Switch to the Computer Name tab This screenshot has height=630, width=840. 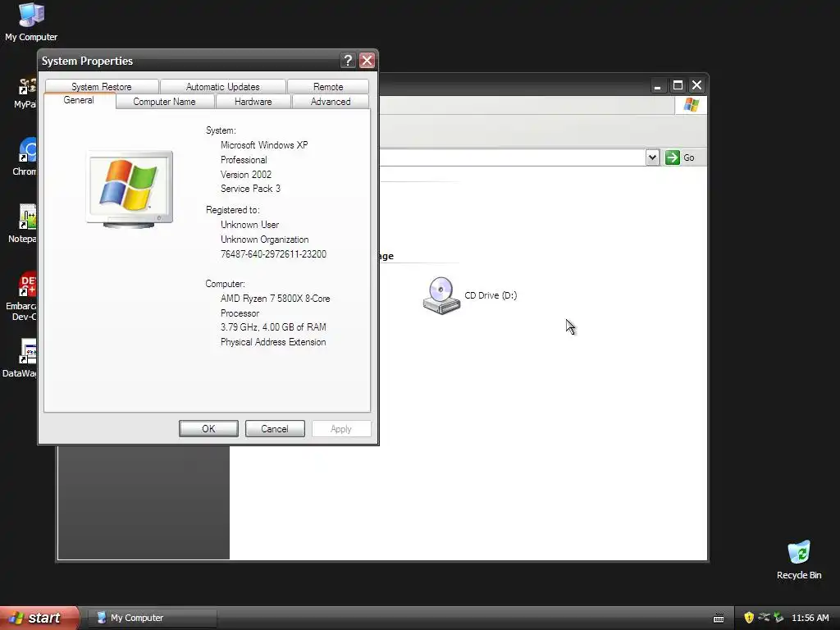164,101
